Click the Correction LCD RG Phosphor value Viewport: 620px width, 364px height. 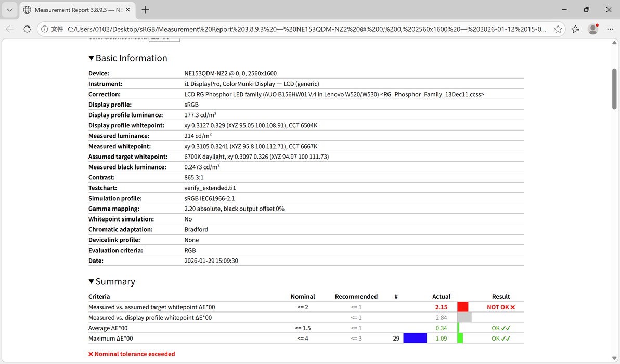[x=334, y=95]
